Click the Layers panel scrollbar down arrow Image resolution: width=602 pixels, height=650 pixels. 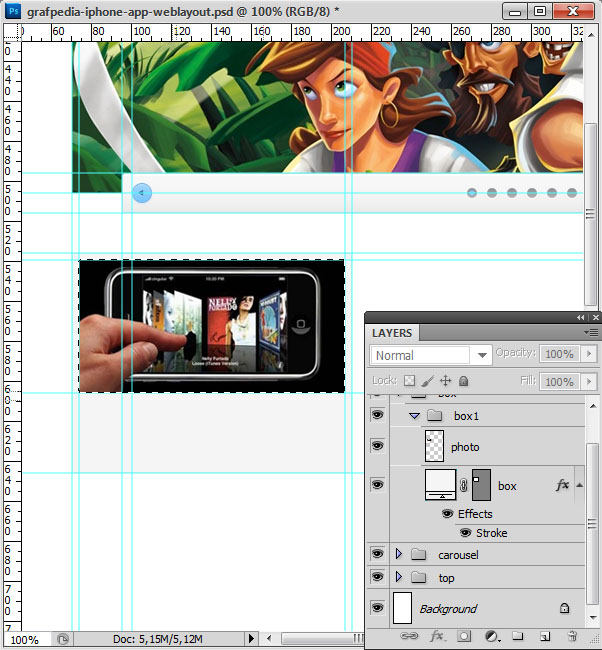tap(593, 618)
